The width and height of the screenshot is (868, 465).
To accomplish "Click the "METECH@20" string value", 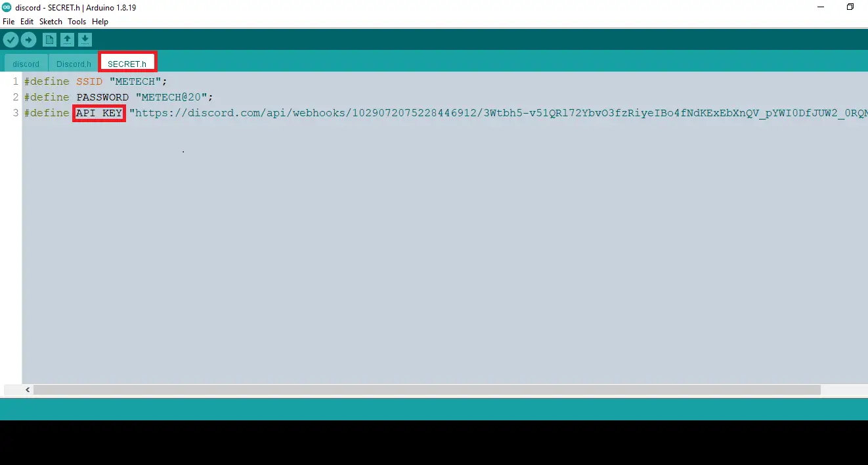I will 171,97.
